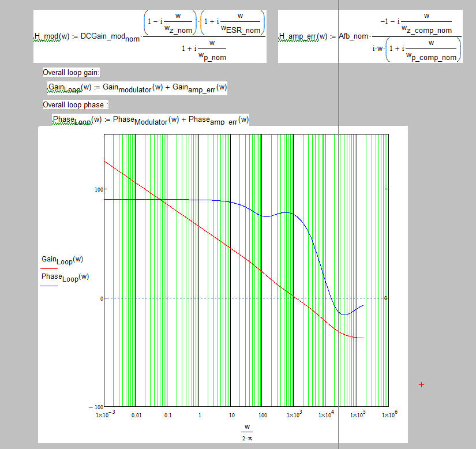Screen dimensions: 476x449
Task: Click the y-axis tick label 0 on left
Action: pyautogui.click(x=102, y=299)
